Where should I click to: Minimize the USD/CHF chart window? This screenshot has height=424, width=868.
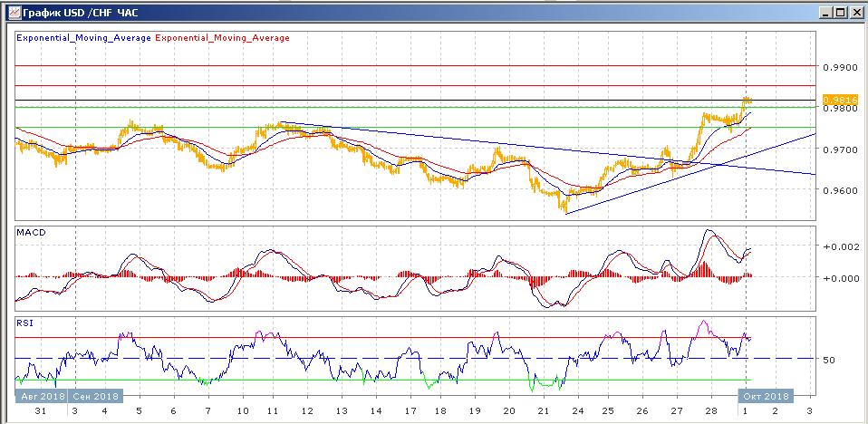[825, 13]
